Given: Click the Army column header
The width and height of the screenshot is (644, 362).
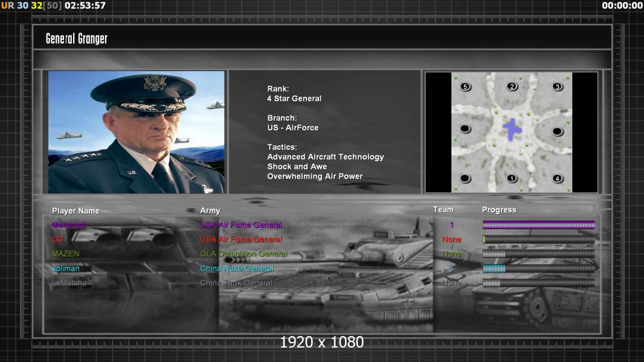Looking at the screenshot, I should [x=210, y=211].
